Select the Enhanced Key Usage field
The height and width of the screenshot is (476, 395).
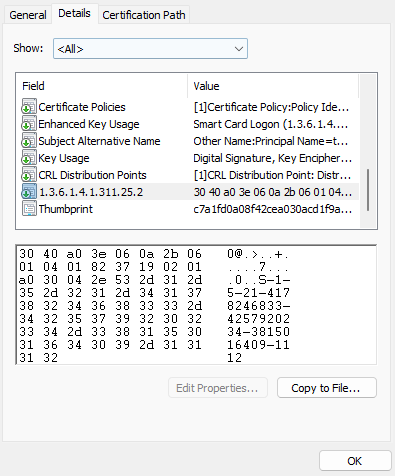pos(89,124)
